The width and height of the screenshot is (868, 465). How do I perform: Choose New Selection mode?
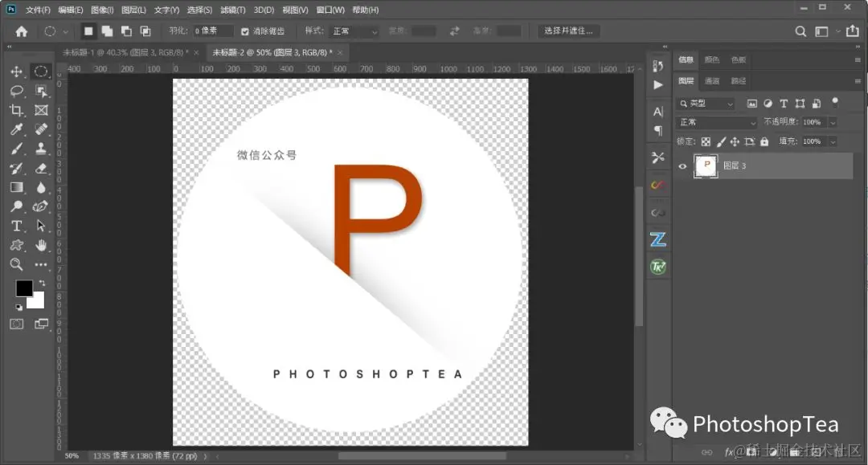[x=88, y=31]
